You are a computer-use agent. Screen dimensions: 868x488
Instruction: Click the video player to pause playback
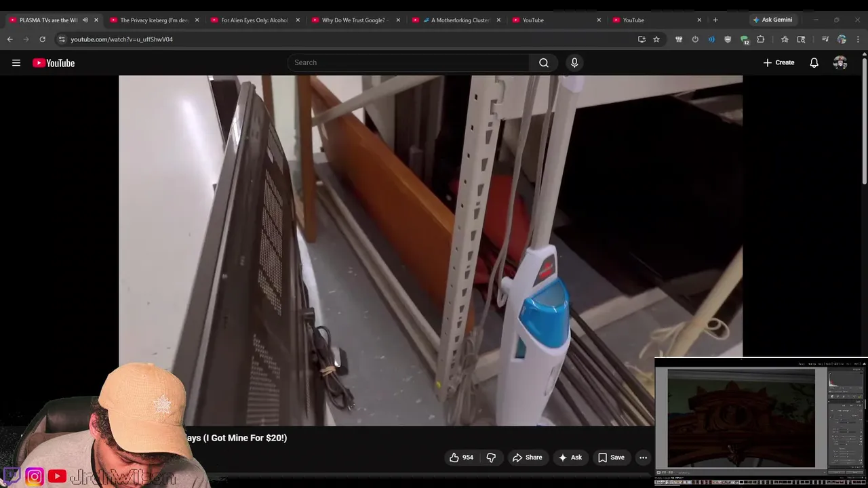[431, 251]
